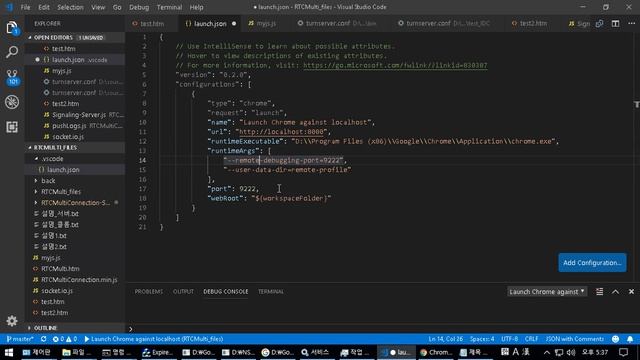
Task: Click Ln 14, Col 26 go to line
Action: coord(445,339)
